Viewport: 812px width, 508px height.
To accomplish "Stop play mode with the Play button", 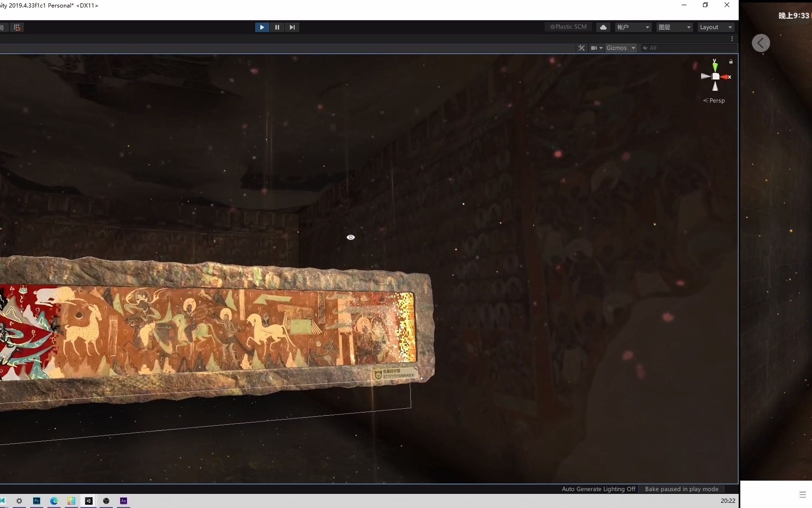I will [x=262, y=27].
